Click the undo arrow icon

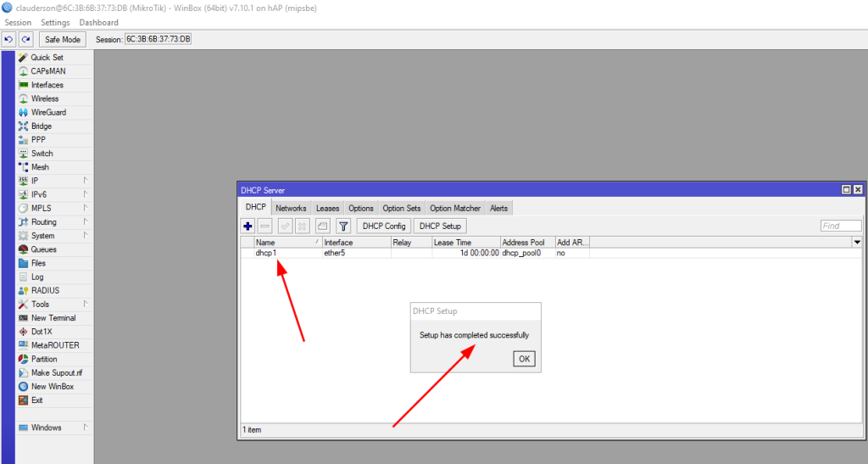(x=8, y=39)
